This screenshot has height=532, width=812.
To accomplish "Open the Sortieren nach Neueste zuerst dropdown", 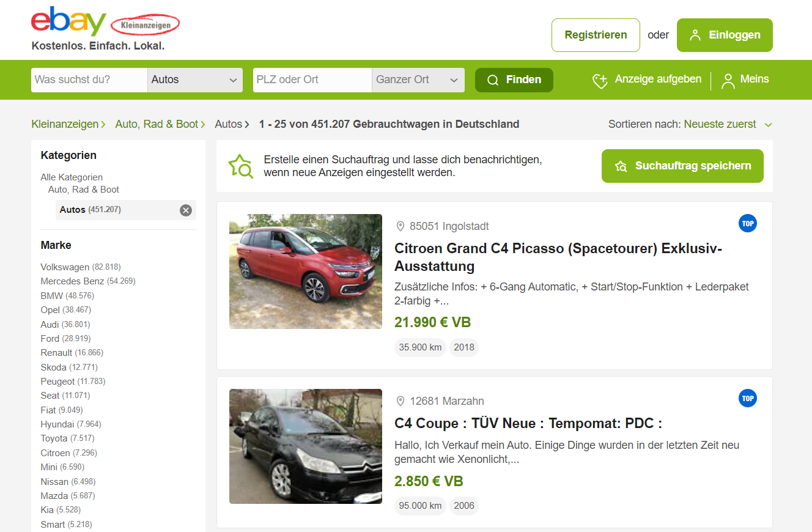I will click(728, 124).
